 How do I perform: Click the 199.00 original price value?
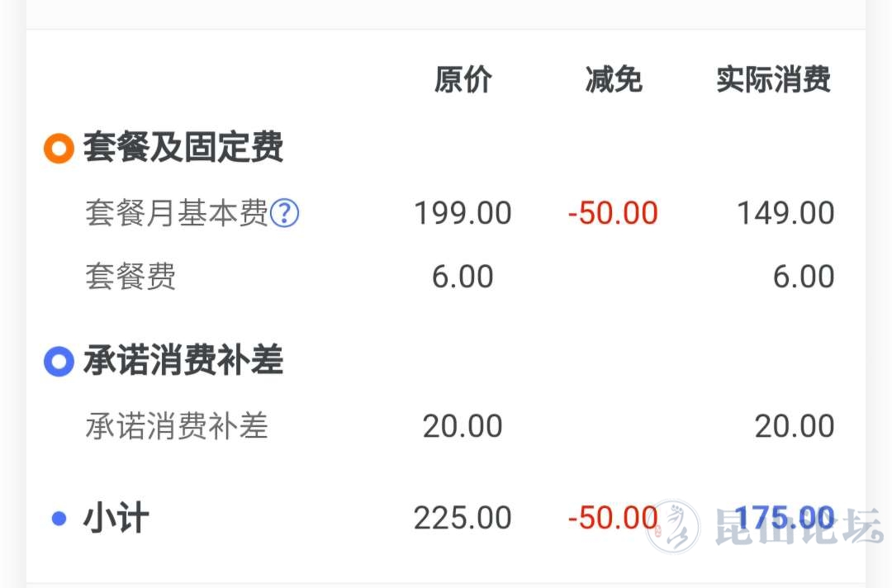pos(463,214)
